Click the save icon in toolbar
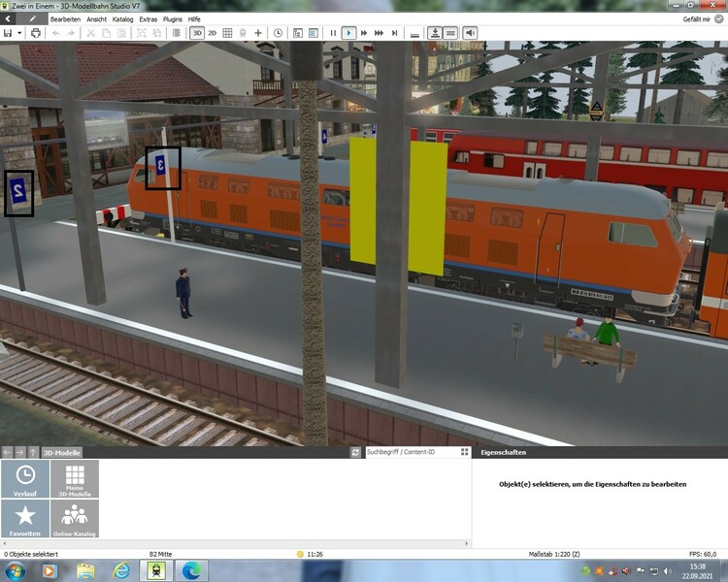The width and height of the screenshot is (728, 582). 8,33
